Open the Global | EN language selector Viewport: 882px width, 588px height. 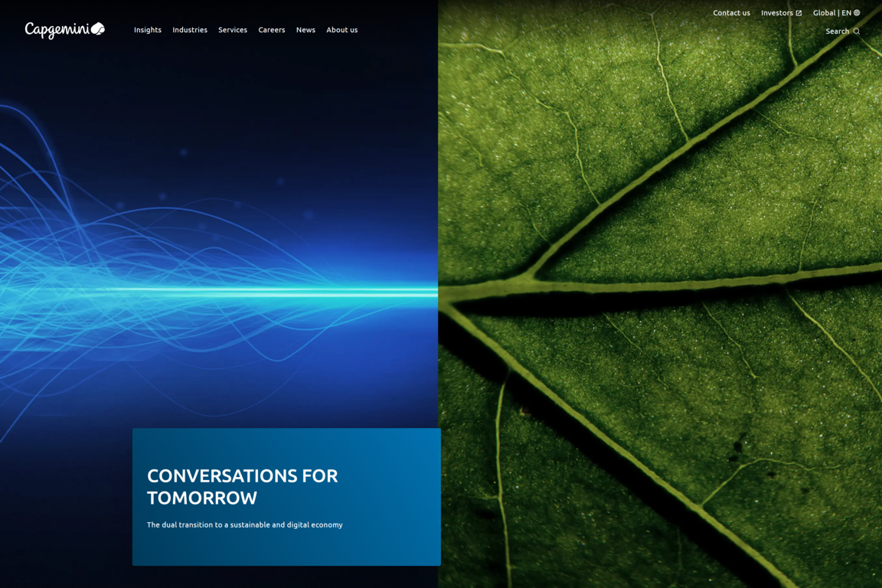831,13
